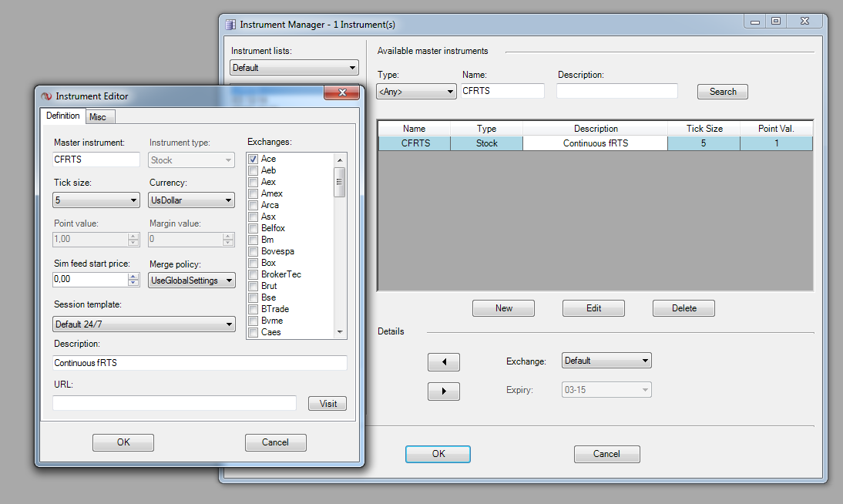This screenshot has height=504, width=843.
Task: Click the Point Val. column header
Action: 776,129
